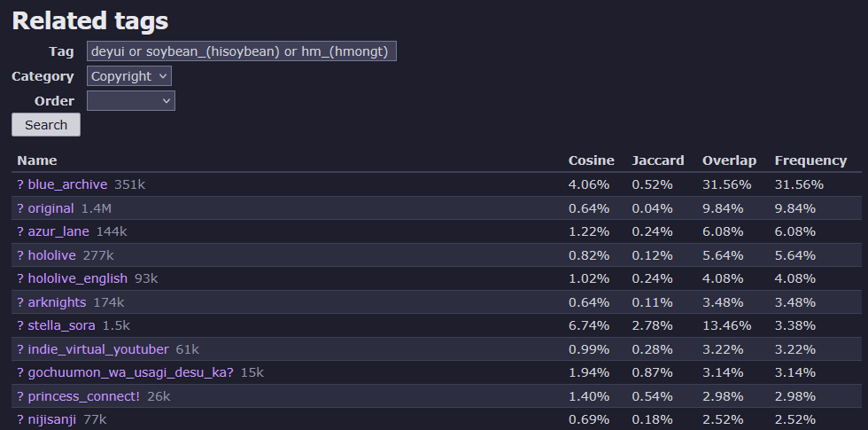Click the ? wiki link beside princess_connect!
Image resolution: width=868 pixels, height=430 pixels.
click(x=20, y=397)
